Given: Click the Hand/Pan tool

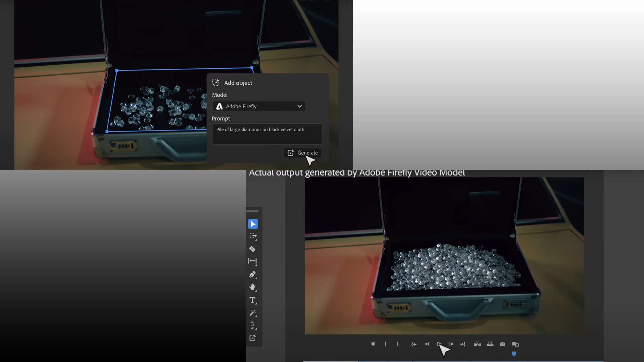Looking at the screenshot, I should [x=252, y=287].
